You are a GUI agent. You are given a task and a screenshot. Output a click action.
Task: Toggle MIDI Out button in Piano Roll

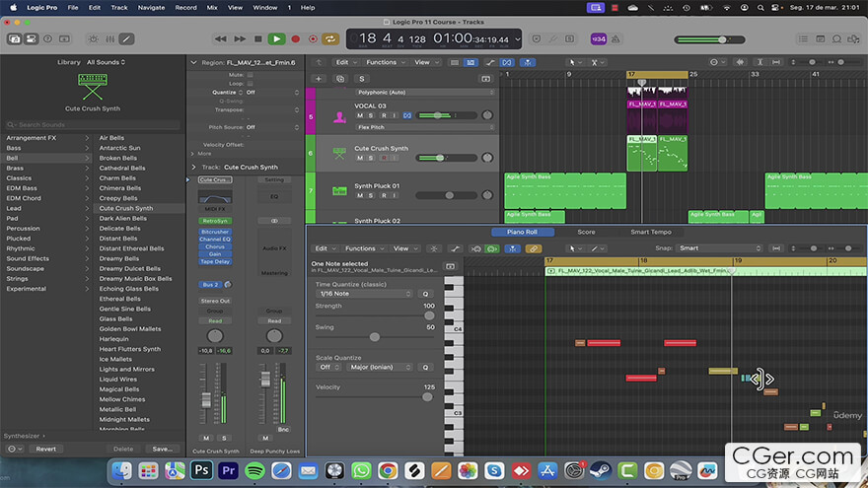(492, 249)
